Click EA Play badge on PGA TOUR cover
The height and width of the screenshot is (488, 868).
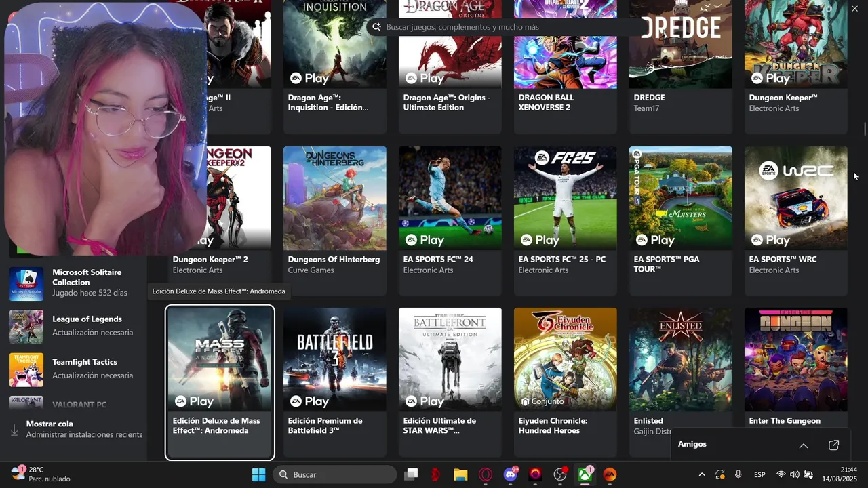coord(655,240)
